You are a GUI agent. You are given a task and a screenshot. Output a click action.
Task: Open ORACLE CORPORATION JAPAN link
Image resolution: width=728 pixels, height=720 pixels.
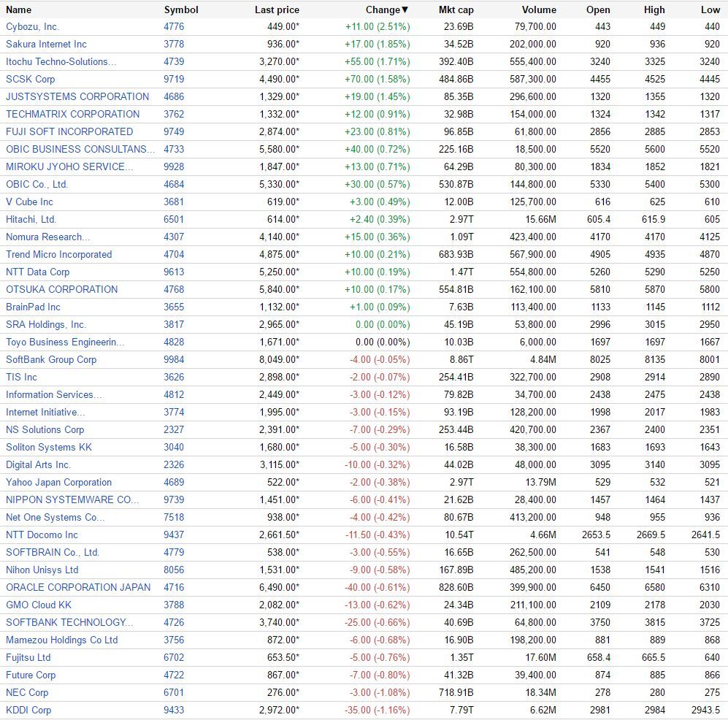coord(78,587)
